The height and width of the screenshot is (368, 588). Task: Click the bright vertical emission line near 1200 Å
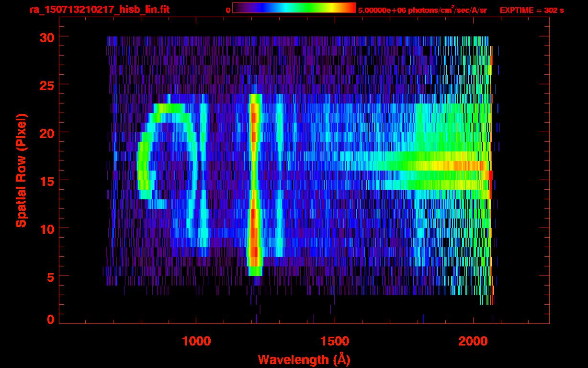(254, 182)
